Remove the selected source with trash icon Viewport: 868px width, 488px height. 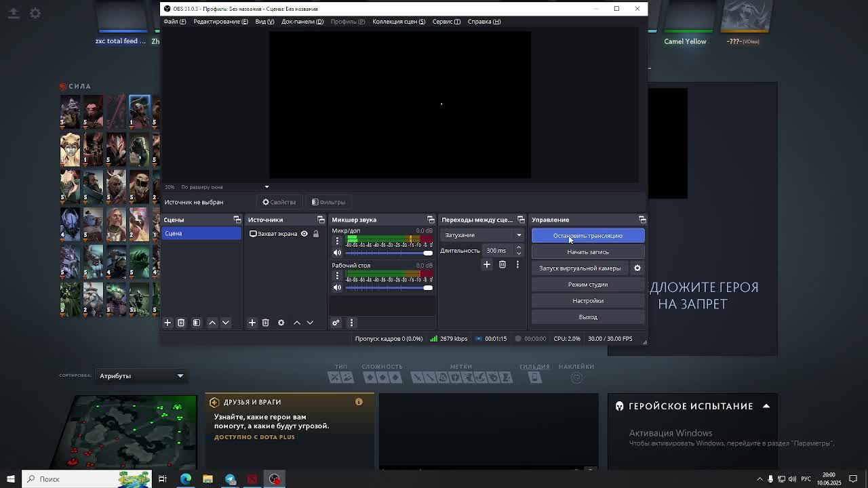coord(266,323)
